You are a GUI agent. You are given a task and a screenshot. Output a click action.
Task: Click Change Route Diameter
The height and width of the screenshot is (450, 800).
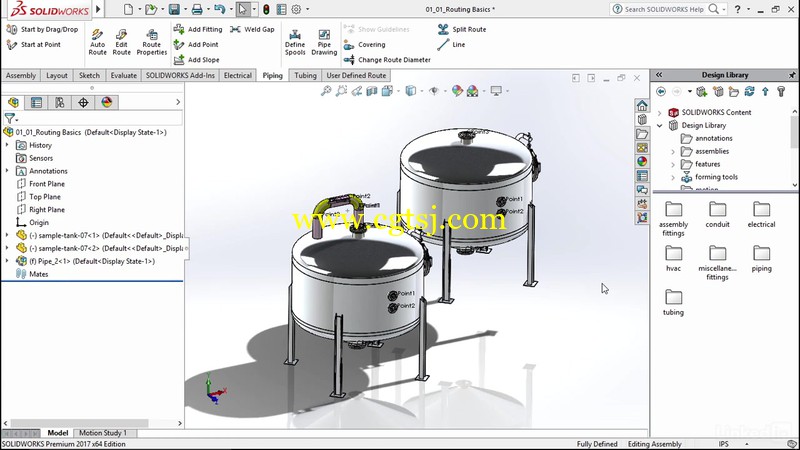(x=387, y=60)
